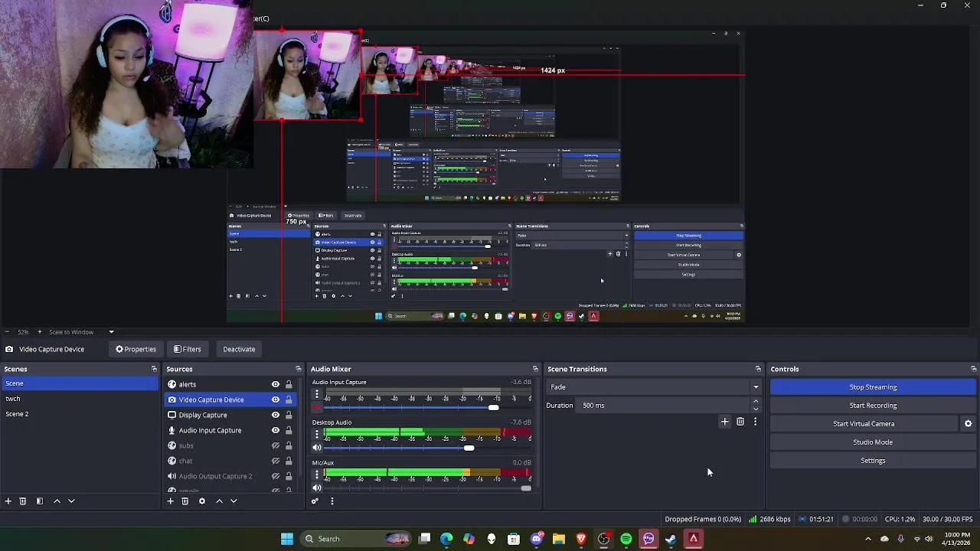Click Start Recording in Controls
The image size is (980, 551).
(x=873, y=406)
